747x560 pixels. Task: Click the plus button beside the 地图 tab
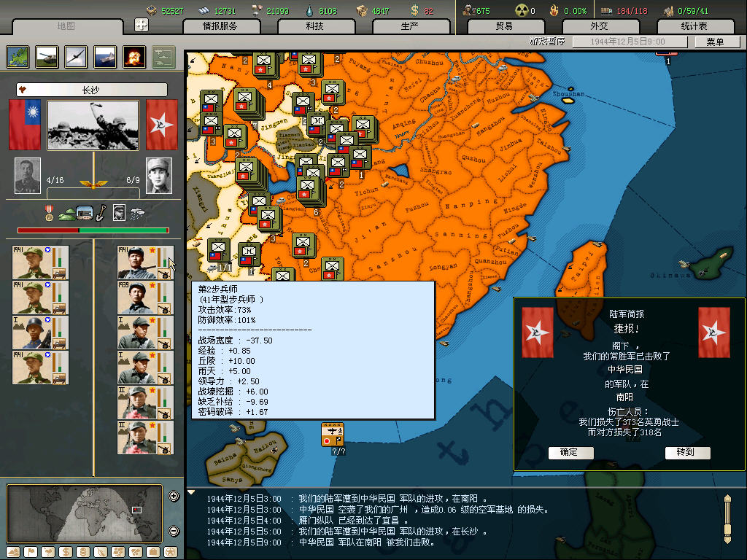pyautogui.click(x=142, y=25)
